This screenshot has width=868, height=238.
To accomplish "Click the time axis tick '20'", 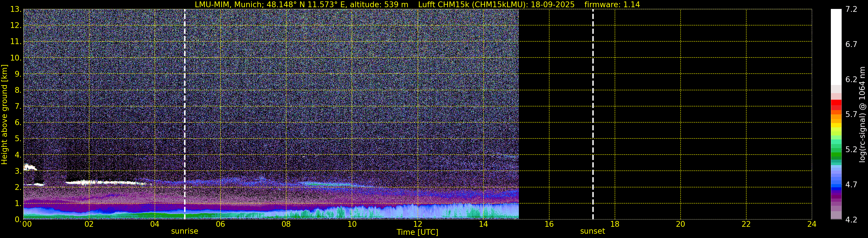I will click(680, 224).
